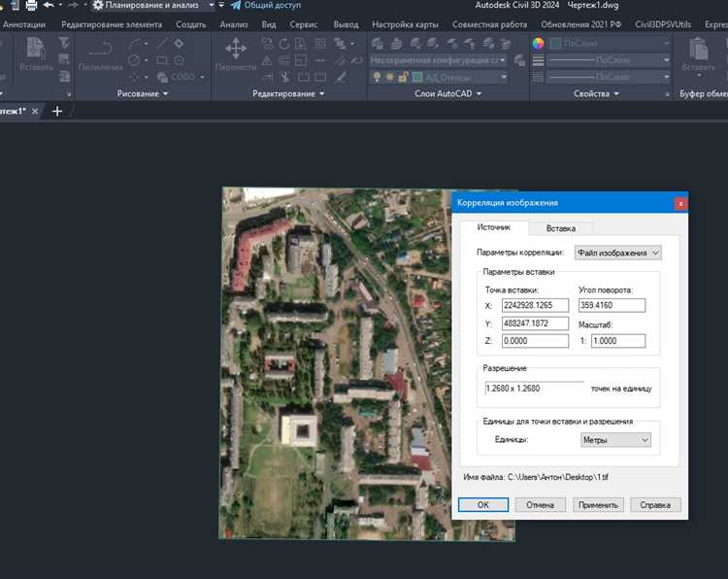Click the Undo arrow icon
This screenshot has height=579, width=728.
49,5
